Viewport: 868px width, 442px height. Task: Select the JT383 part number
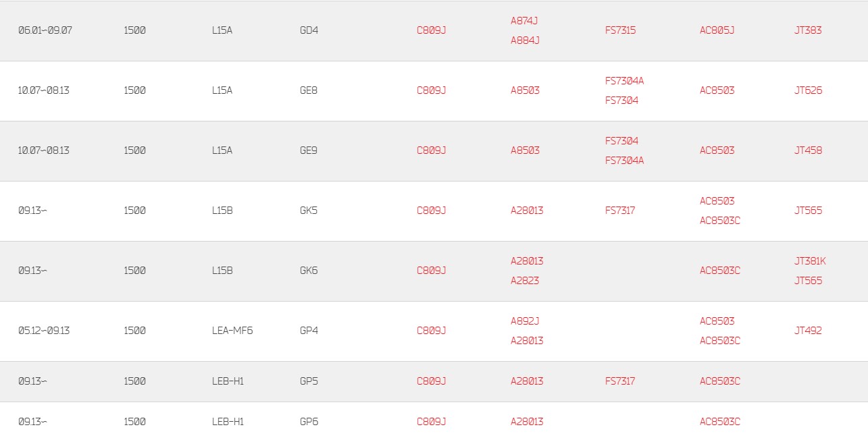808,30
